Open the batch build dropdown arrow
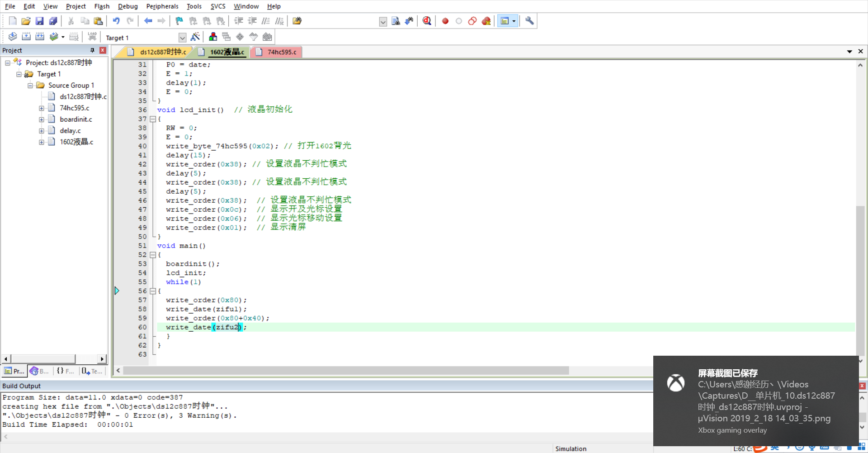 63,37
